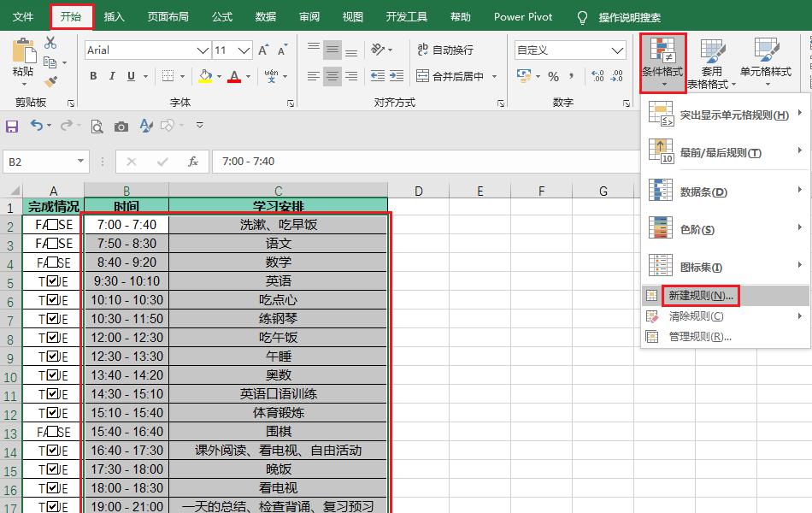This screenshot has width=812, height=513.
Task: Align text to top of cell
Action: (x=314, y=49)
